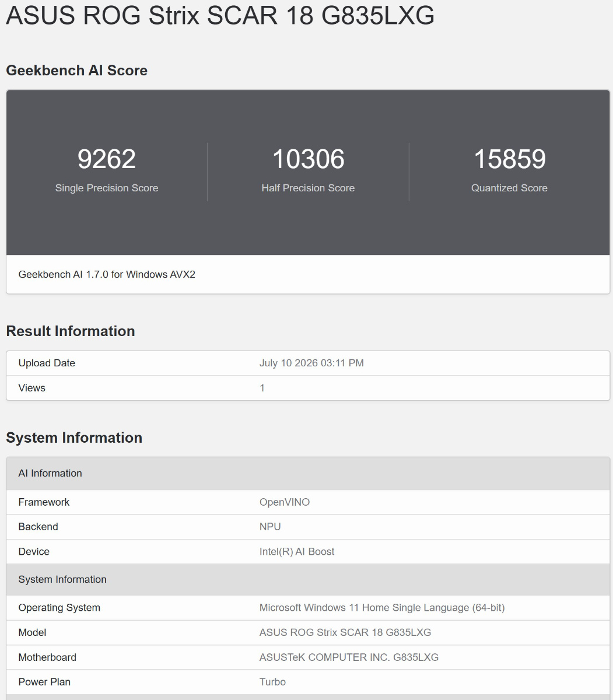Select the Model value ASUS ROG Strix SCAR 18 G835LXG

pyautogui.click(x=345, y=632)
